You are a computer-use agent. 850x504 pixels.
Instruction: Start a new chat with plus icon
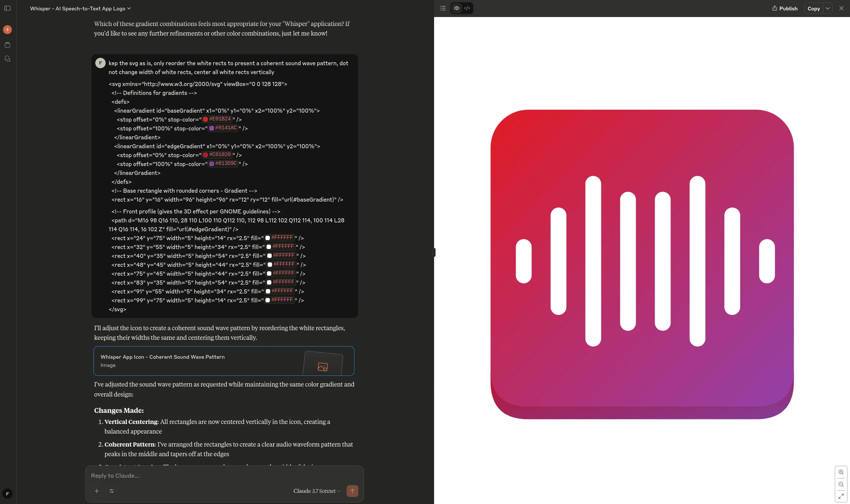click(7, 30)
